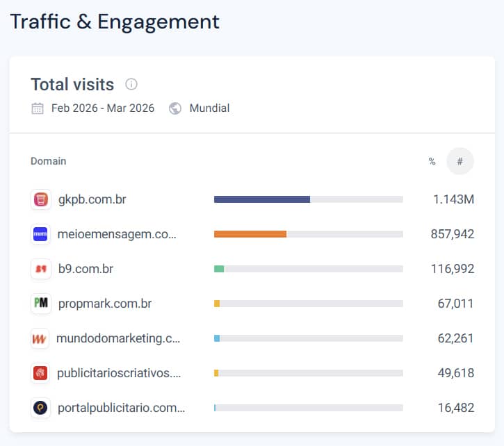Click the Feb 2026 - Mar 2026 date range

click(x=103, y=108)
